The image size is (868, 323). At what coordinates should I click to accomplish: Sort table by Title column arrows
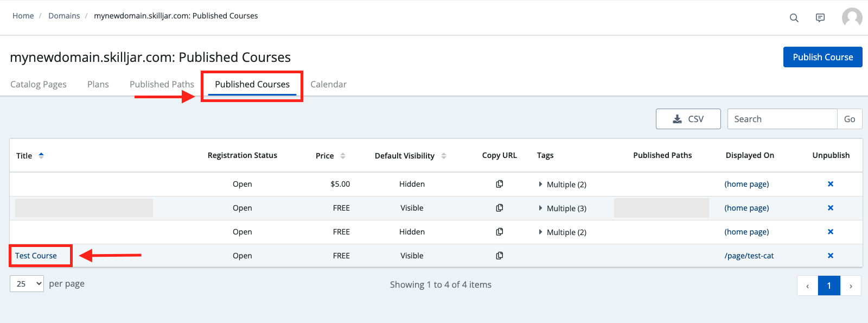(41, 156)
